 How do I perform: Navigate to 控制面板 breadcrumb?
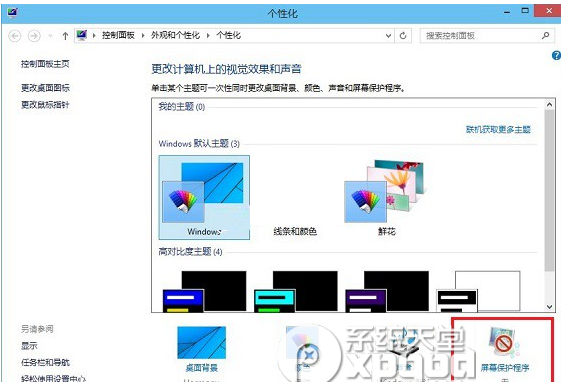coord(118,35)
